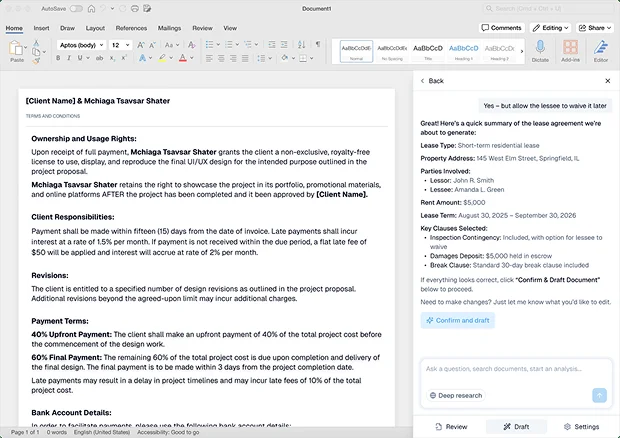The image size is (620, 438).
Task: Send the message with the arrow button
Action: click(599, 395)
